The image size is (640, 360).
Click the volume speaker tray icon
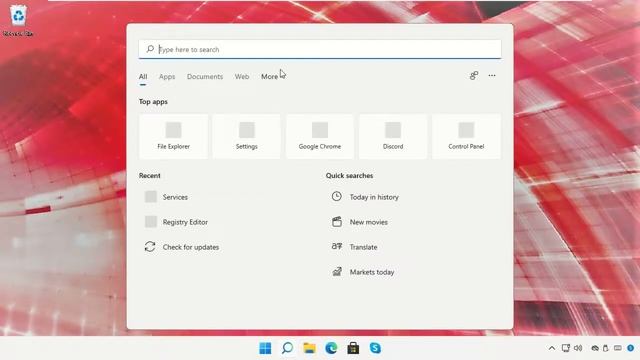point(578,348)
